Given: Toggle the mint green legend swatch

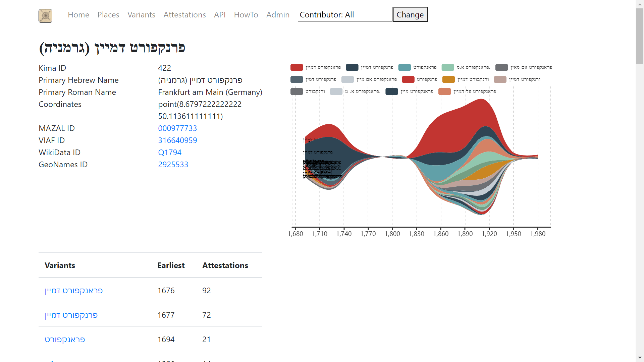Looking at the screenshot, I should click(x=448, y=67).
